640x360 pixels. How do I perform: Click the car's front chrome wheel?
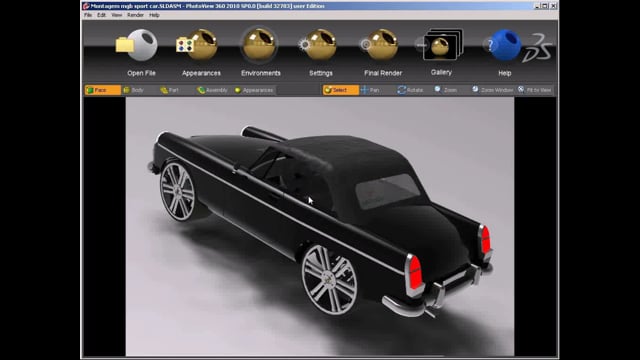177,191
